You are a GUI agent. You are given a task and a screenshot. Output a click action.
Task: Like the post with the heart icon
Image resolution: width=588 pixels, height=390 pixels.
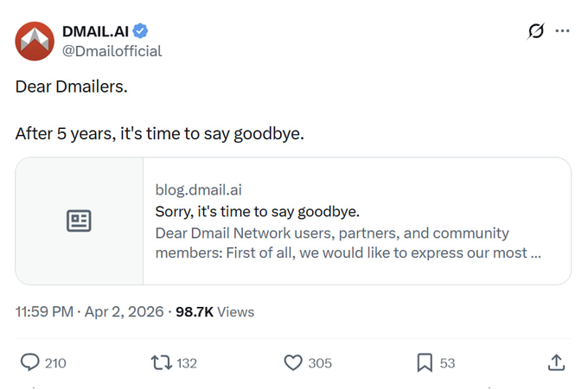point(294,362)
